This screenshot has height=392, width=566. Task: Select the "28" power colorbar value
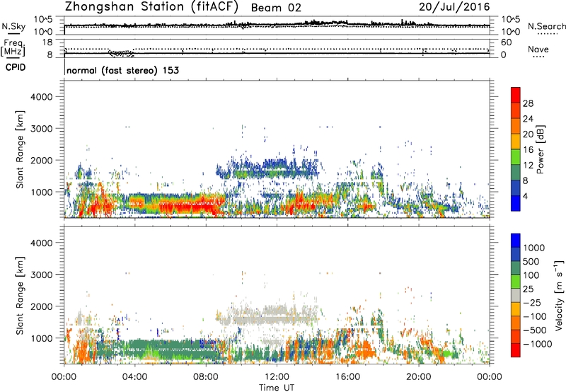(x=528, y=103)
